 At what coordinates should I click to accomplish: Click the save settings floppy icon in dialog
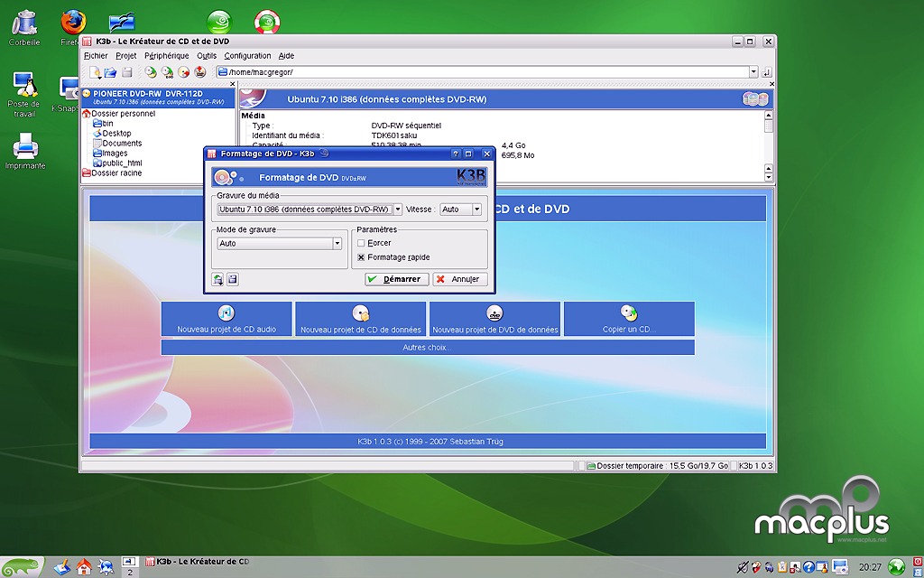point(232,279)
